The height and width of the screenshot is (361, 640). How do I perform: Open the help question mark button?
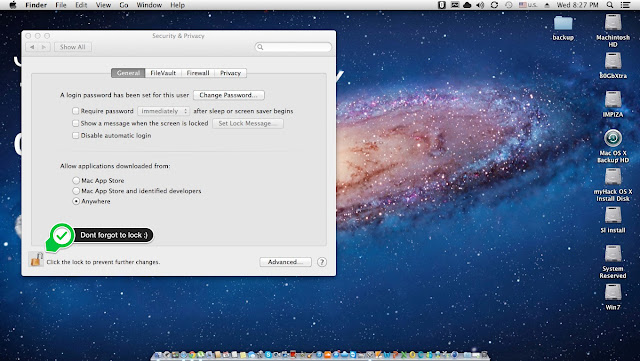click(322, 262)
